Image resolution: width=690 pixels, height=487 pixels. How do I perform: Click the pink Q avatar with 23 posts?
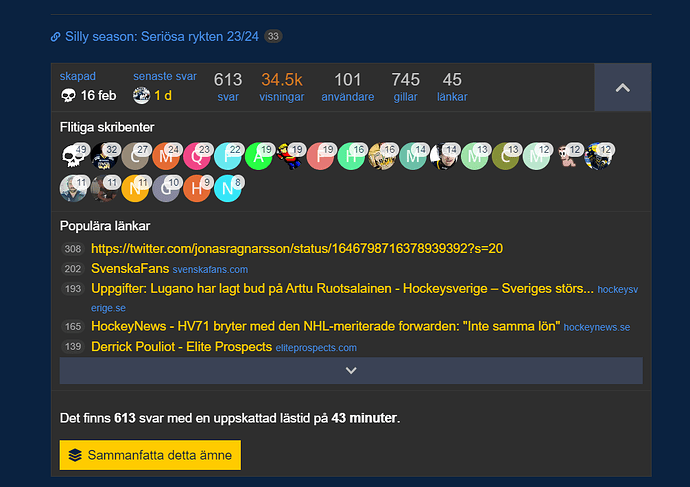click(198, 156)
